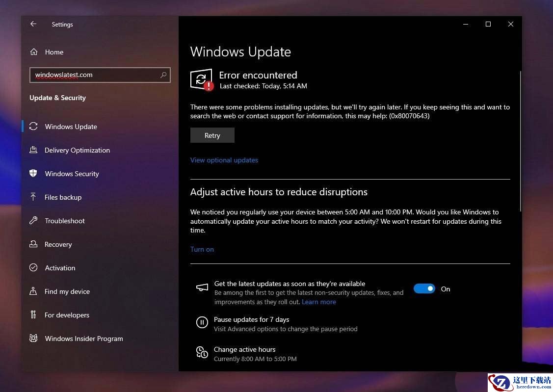Click the pause icon for Pause updates
The width and height of the screenshot is (553, 392).
pyautogui.click(x=202, y=322)
